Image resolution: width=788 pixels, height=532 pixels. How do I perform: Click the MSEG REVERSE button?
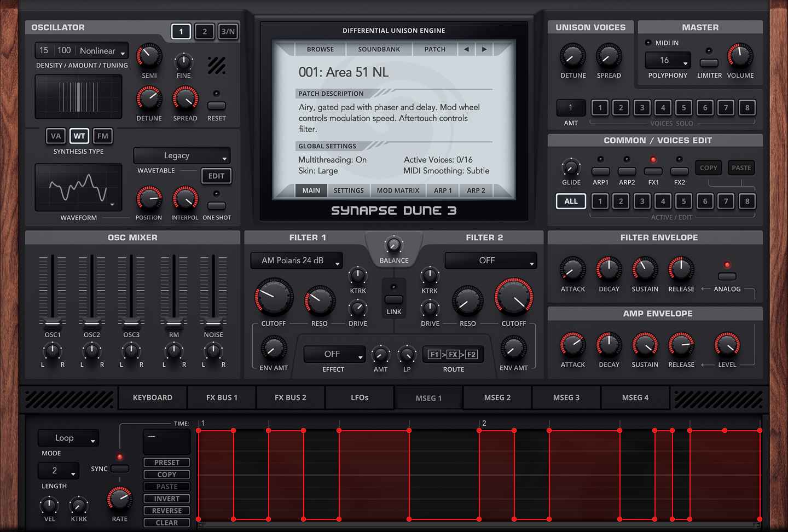coord(167,511)
